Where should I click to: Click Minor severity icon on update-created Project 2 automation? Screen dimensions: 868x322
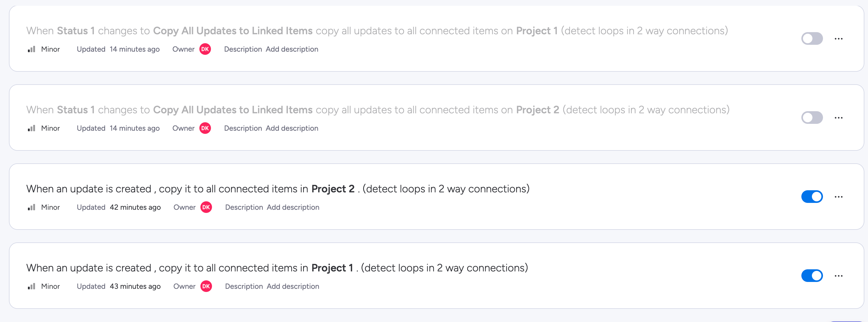[x=31, y=207]
